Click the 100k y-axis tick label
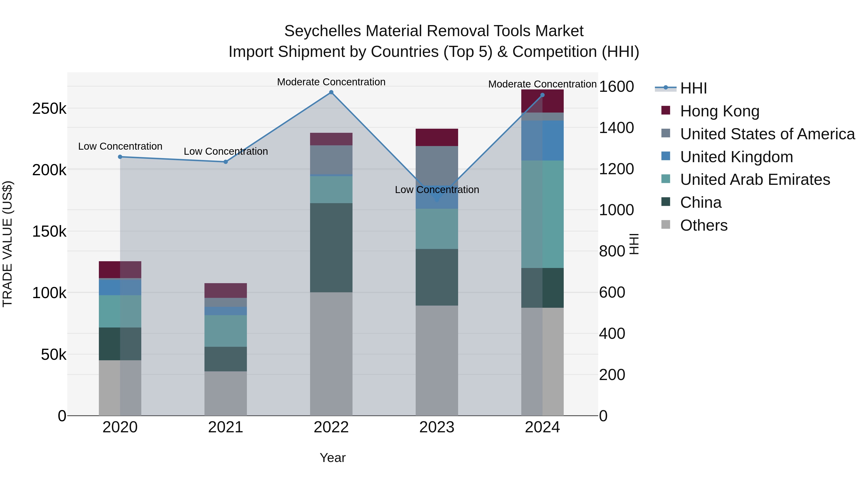 (49, 293)
